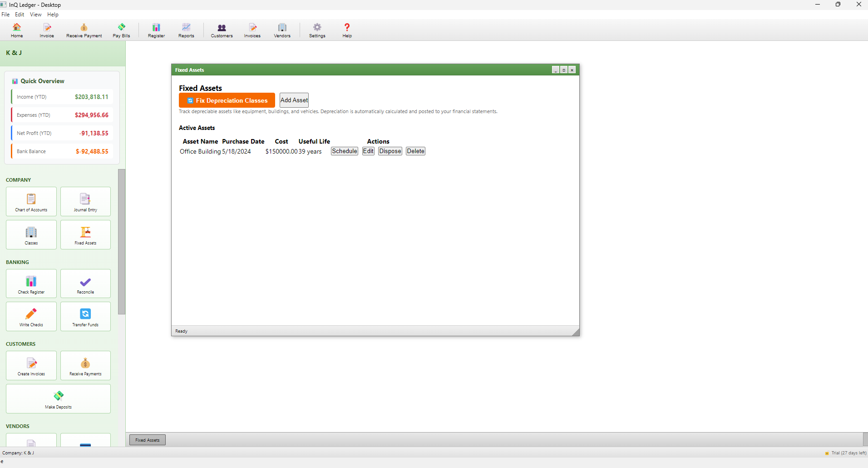
Task: Click the 5/18/2024 purchase date cell
Action: pyautogui.click(x=237, y=151)
